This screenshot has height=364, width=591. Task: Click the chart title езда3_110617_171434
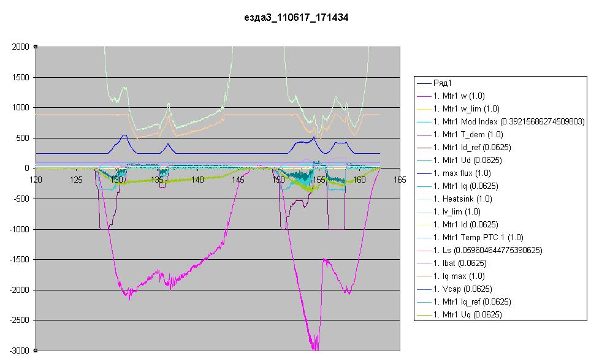coord(296,19)
